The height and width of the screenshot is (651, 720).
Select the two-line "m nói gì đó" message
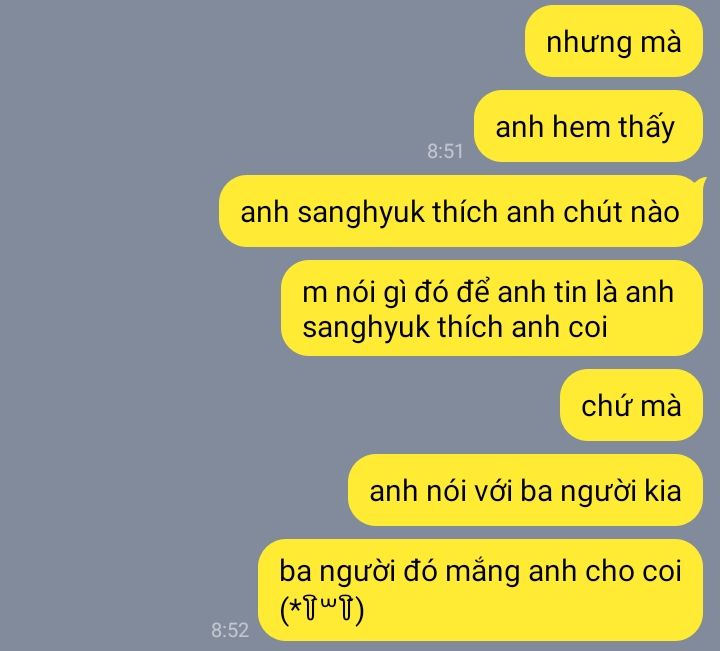[492, 309]
